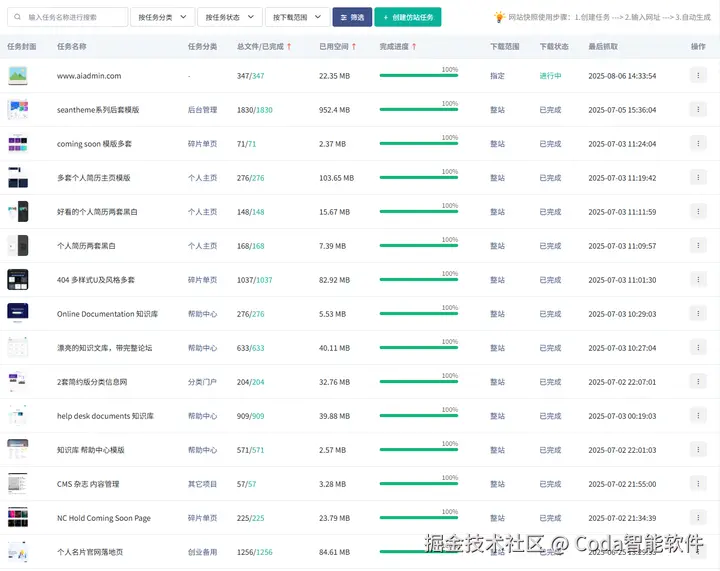Screen dimensions: 720x571
Task: Open actions menu for 多套个人简历主页模版
Action: click(x=698, y=177)
